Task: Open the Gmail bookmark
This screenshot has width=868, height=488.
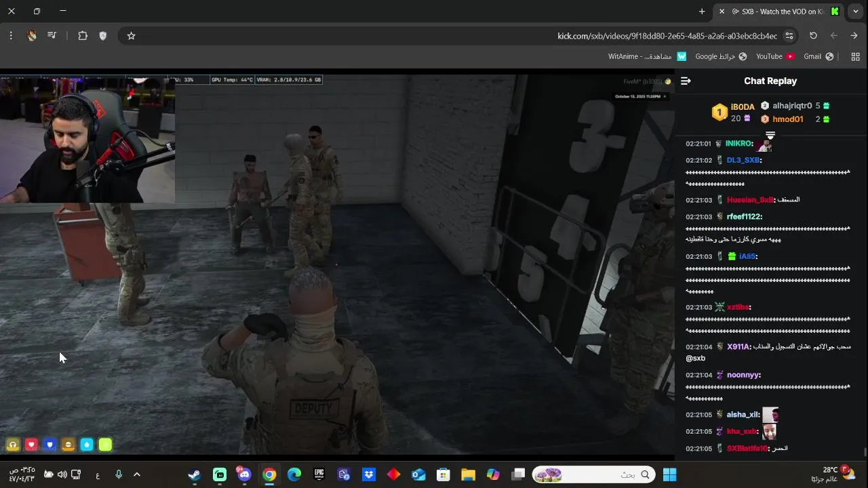Action: pos(818,56)
